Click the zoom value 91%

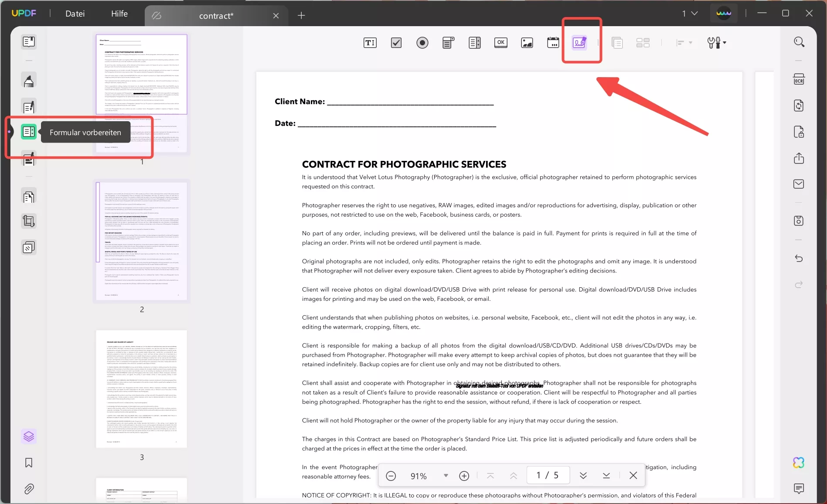click(x=419, y=476)
